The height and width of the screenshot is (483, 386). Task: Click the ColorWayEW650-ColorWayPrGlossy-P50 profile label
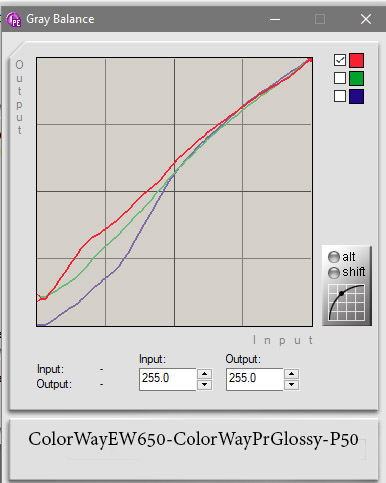[193, 439]
